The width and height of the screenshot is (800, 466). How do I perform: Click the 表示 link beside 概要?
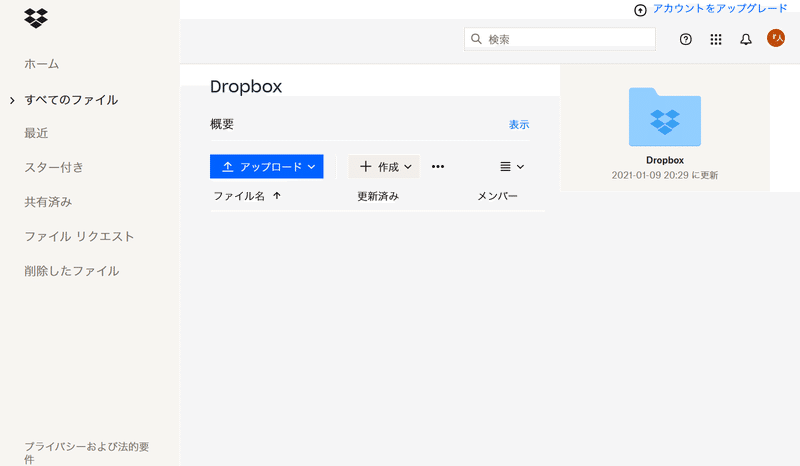tap(519, 125)
